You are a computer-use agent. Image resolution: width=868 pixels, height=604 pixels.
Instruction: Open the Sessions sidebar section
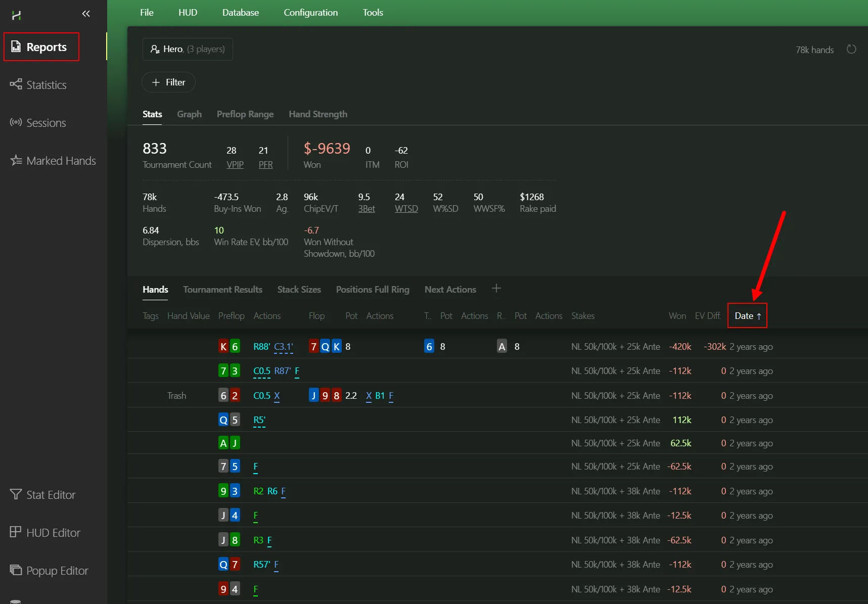pos(45,123)
